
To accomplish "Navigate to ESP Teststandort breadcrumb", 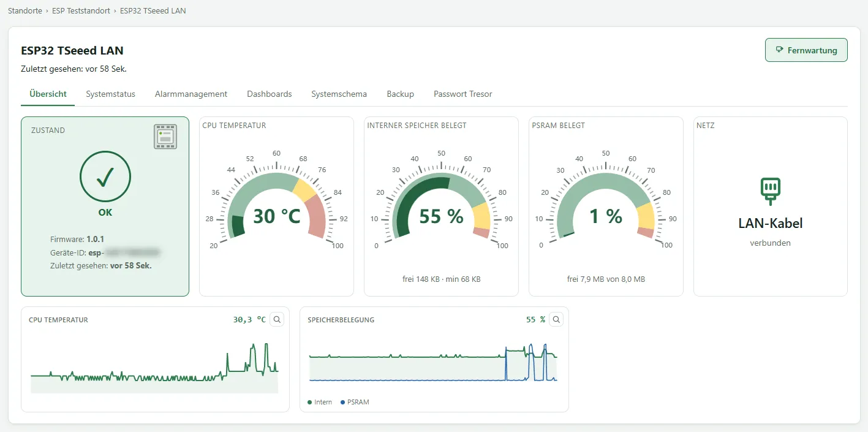I will click(x=82, y=11).
